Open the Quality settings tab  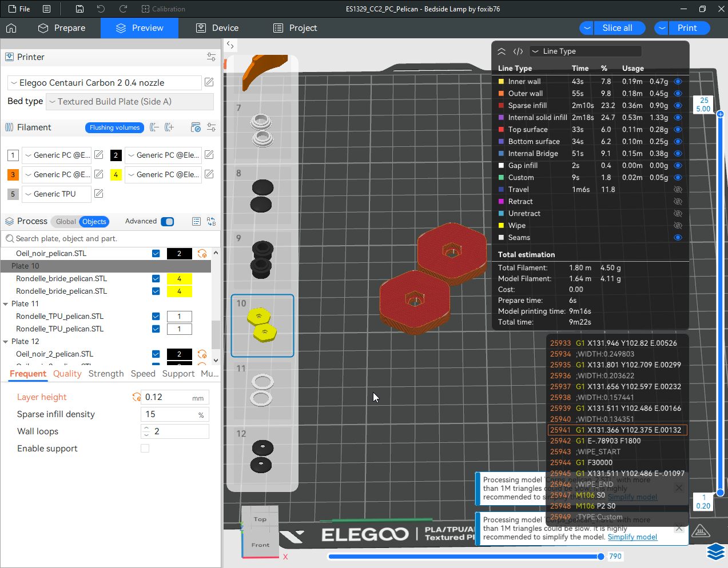pyautogui.click(x=67, y=374)
